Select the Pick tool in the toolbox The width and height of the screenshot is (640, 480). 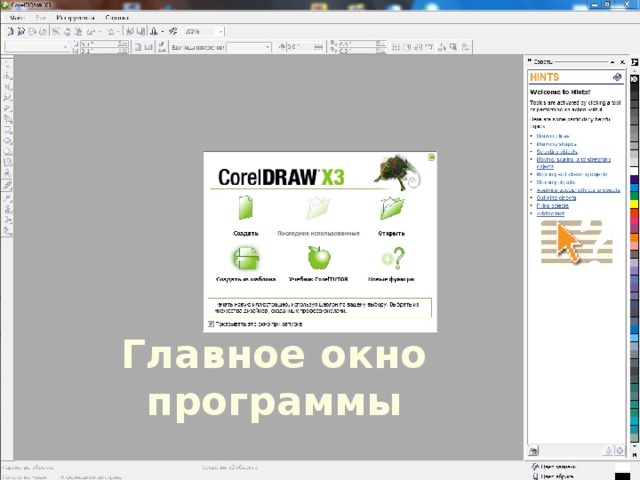tap(7, 64)
